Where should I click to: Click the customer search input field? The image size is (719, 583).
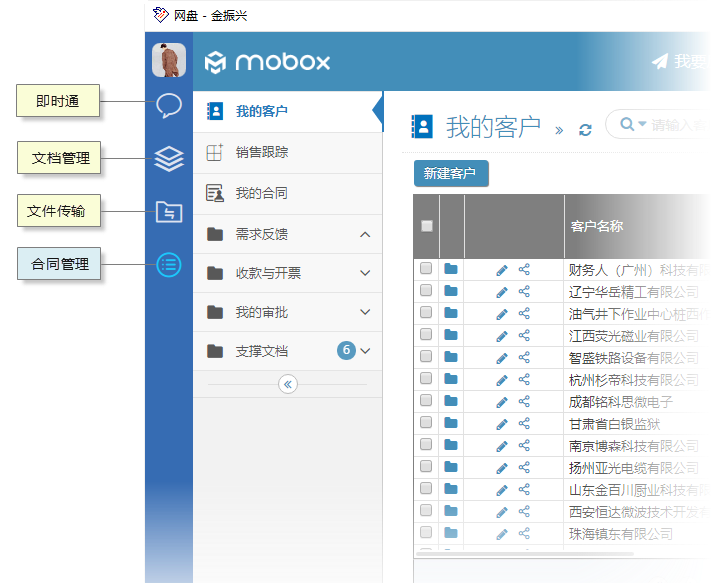(678, 124)
